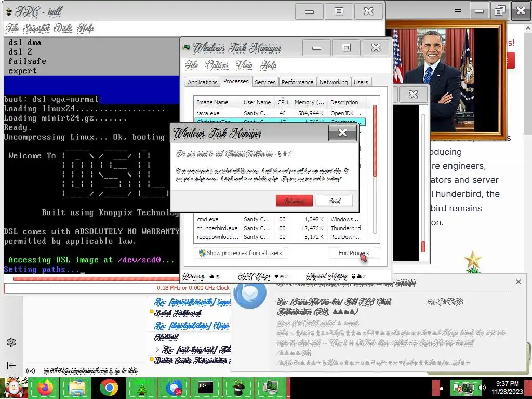Select the cmd.exe process row
Viewport: 532px width, 399px height.
coord(280,219)
